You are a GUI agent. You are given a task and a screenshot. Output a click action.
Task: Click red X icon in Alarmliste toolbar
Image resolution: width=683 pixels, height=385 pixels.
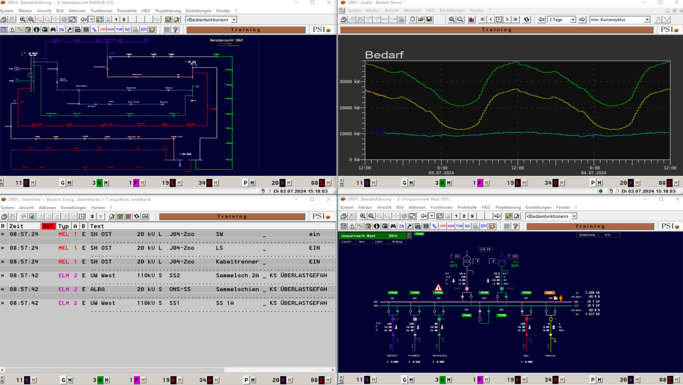pos(128,216)
